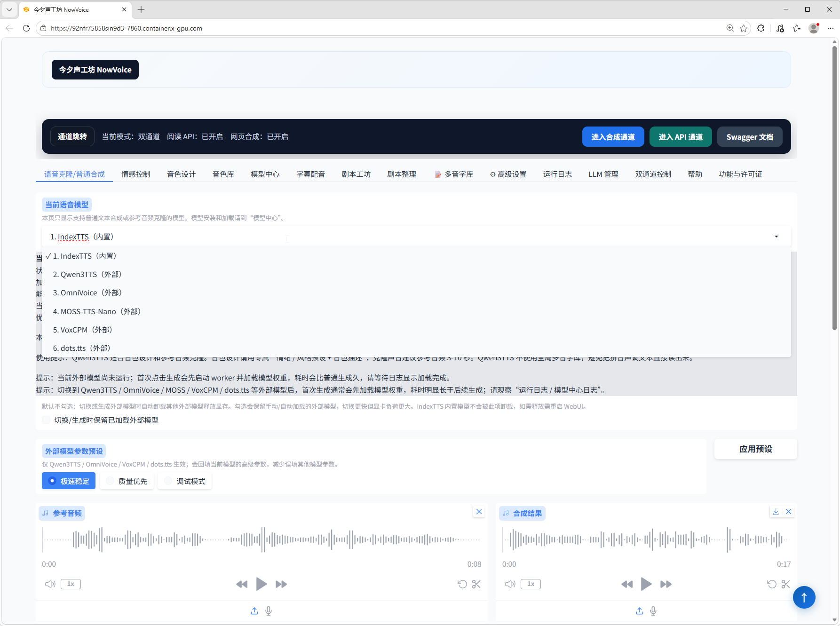Viewport: 840px width, 626px height.
Task: Change synthesis result 1x playback speed
Action: (x=531, y=584)
